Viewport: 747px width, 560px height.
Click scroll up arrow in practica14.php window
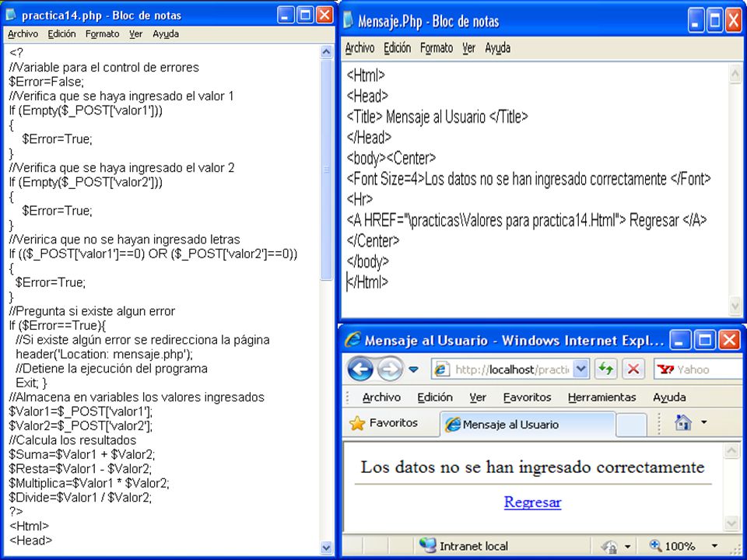tap(326, 51)
